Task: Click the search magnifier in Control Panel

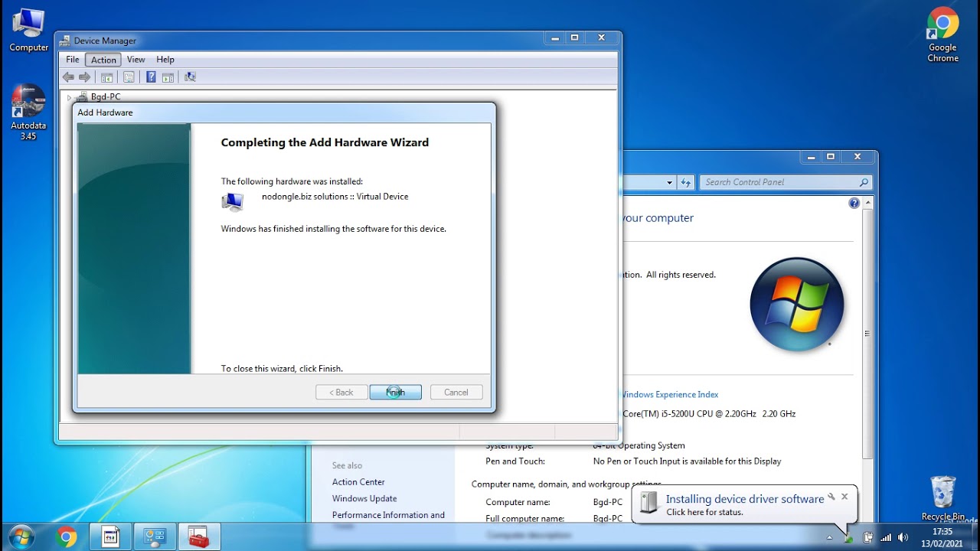Action: coord(864,182)
